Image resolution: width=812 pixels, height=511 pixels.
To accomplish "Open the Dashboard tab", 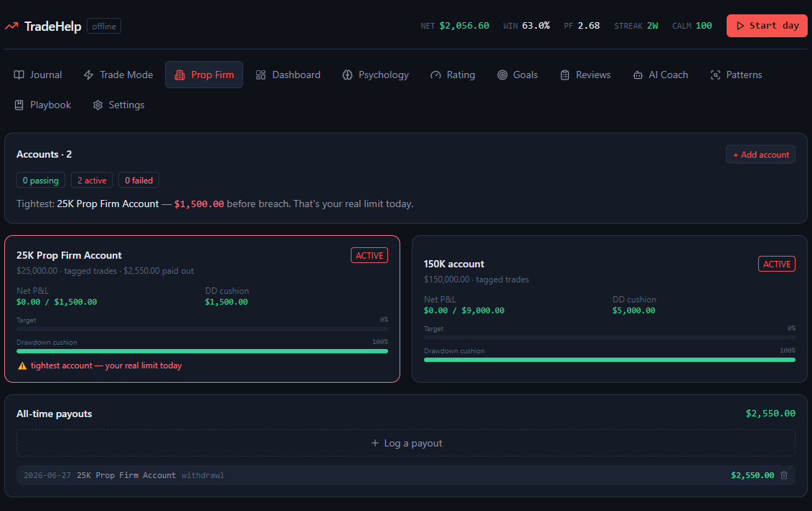I will pos(288,75).
